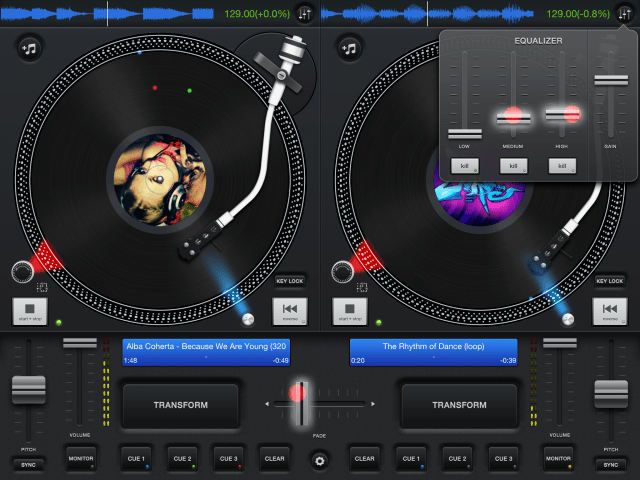Toggle the MEDIUM kill button in equalizer
Image resolution: width=640 pixels, height=480 pixels.
[512, 166]
